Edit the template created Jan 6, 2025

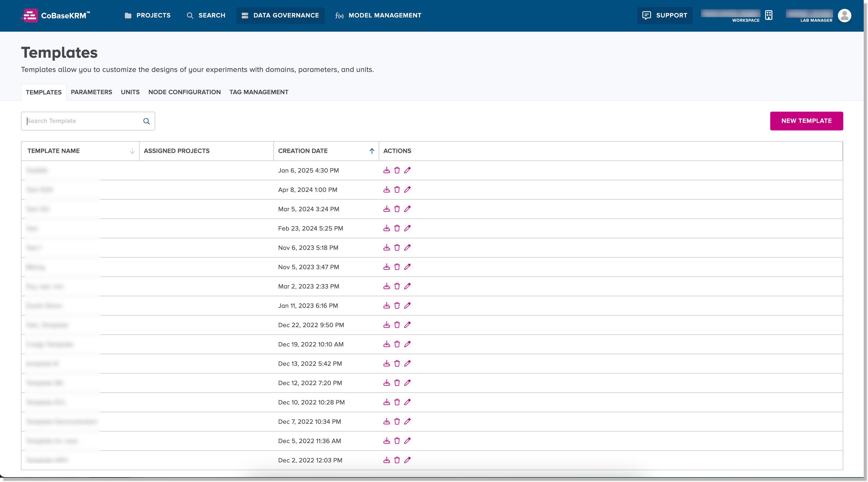(407, 170)
